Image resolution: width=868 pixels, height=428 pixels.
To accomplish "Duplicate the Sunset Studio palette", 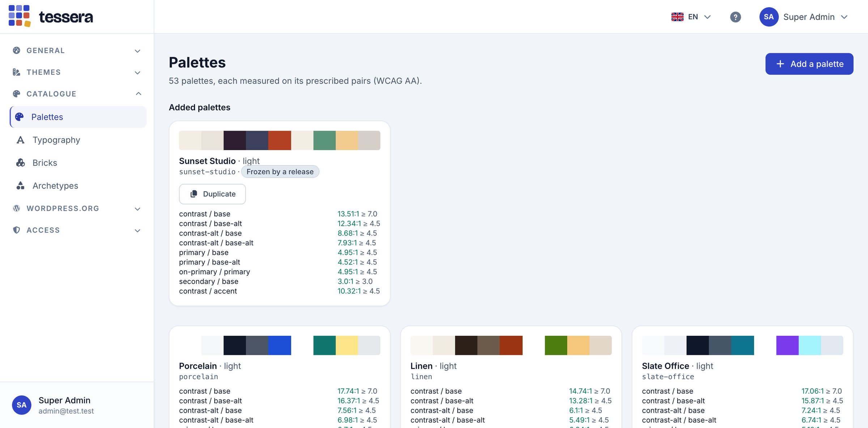I will (x=212, y=194).
